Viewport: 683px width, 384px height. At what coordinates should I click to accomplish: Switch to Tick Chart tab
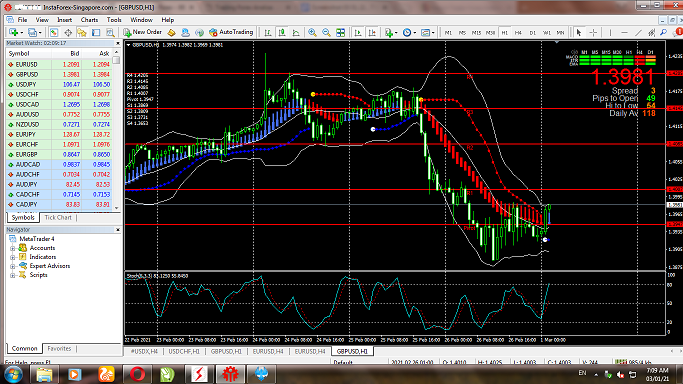tap(58, 217)
